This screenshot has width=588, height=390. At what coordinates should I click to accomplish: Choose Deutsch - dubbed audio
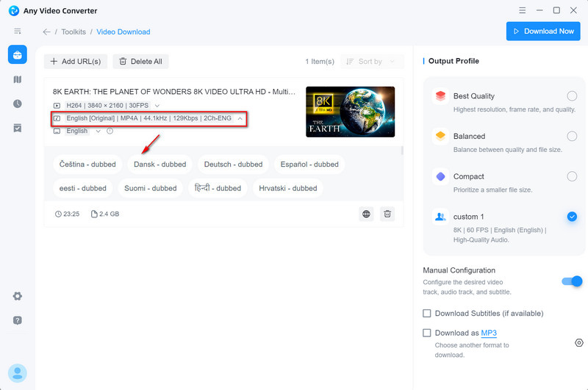pos(233,164)
